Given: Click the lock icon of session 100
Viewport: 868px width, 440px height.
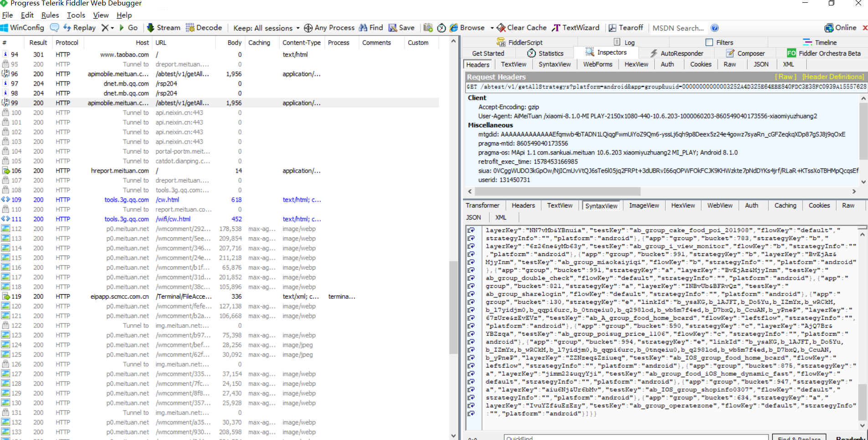Looking at the screenshot, I should click(6, 113).
